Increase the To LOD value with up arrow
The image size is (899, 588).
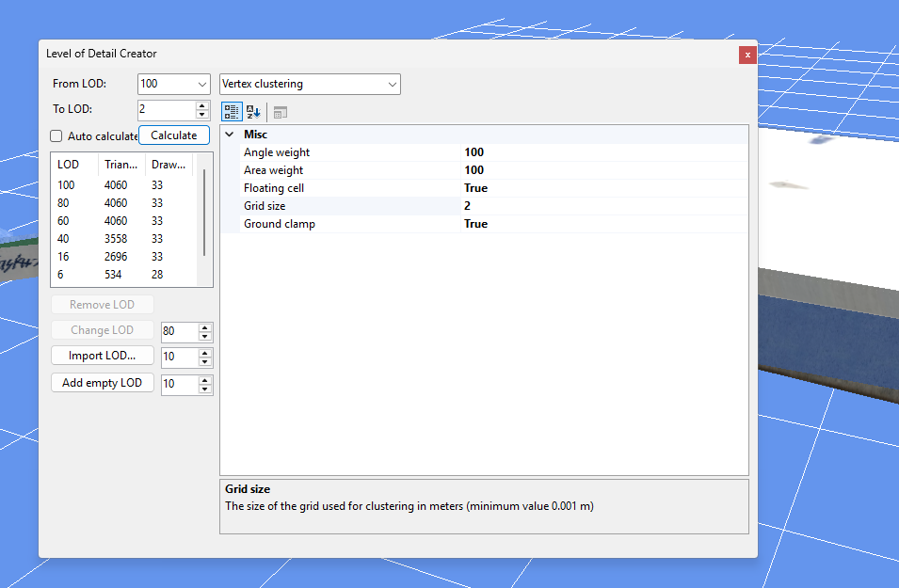pos(201,104)
